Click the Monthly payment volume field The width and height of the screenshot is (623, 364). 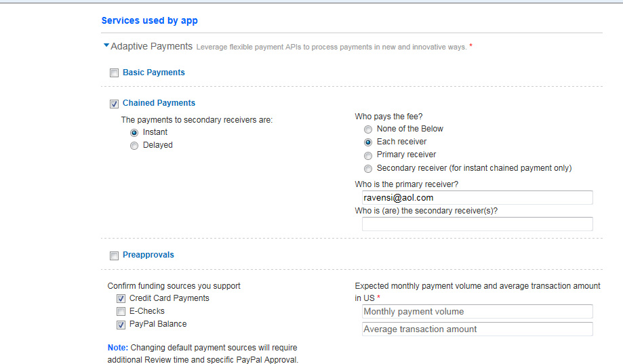click(477, 312)
